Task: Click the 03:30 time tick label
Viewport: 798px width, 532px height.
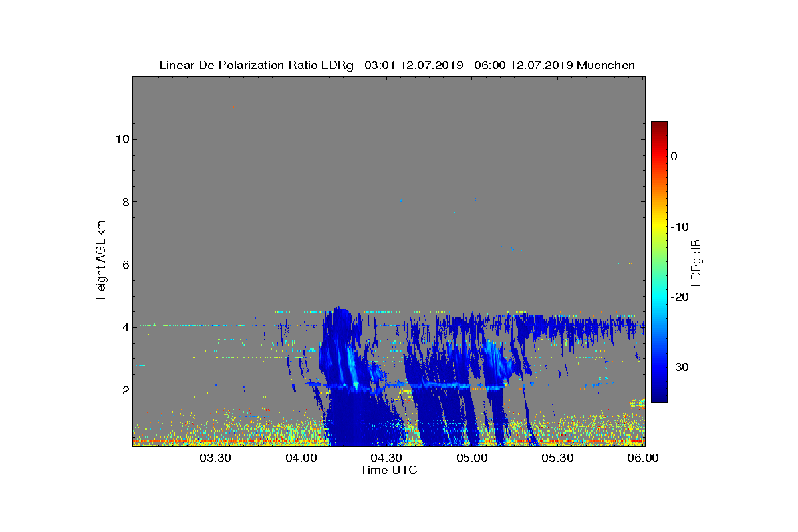Action: click(215, 458)
